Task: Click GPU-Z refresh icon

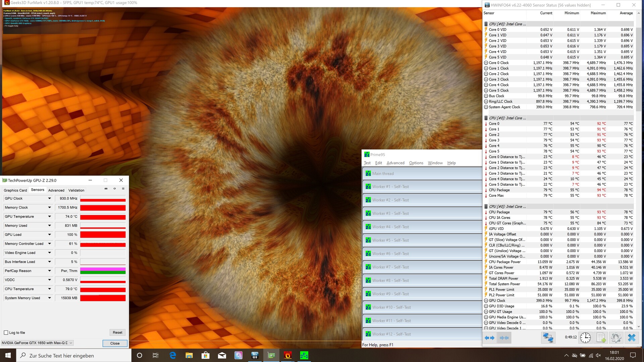Action: click(115, 189)
